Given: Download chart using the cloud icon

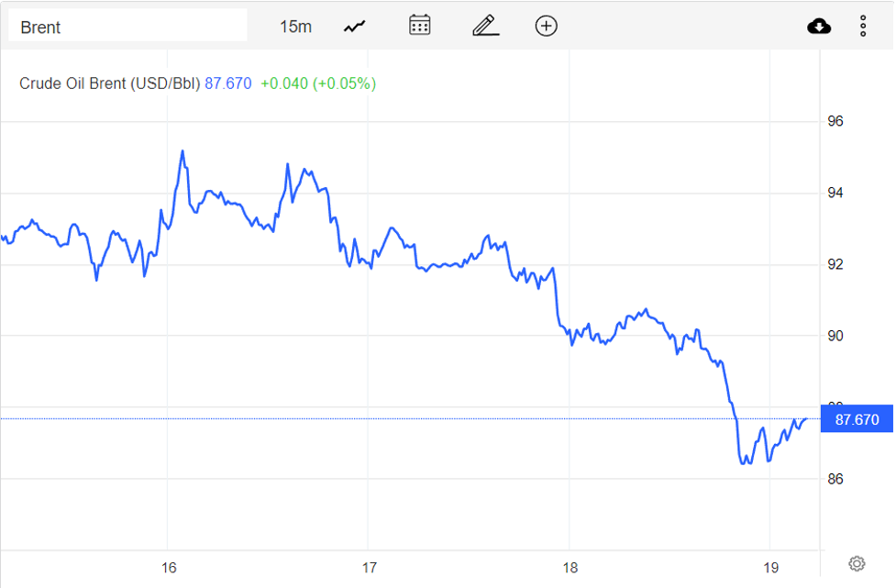Looking at the screenshot, I should click(819, 26).
